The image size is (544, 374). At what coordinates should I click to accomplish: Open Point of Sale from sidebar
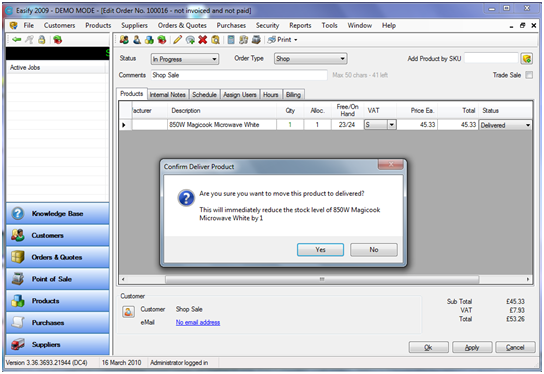click(x=58, y=279)
